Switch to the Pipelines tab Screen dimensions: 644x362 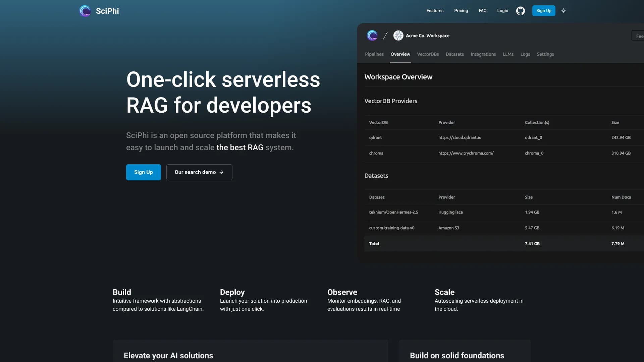tap(374, 54)
